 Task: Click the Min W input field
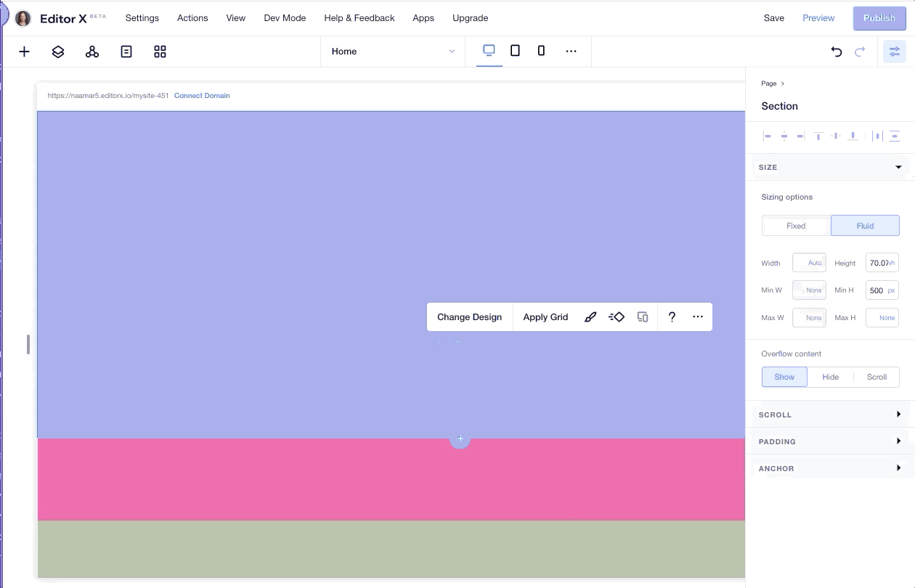(x=809, y=290)
